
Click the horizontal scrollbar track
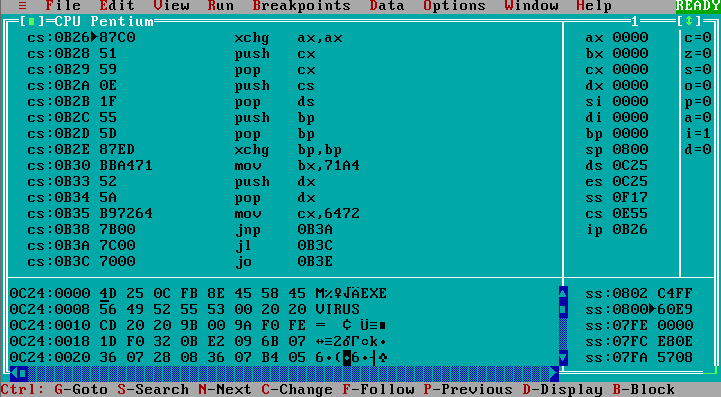[289, 373]
